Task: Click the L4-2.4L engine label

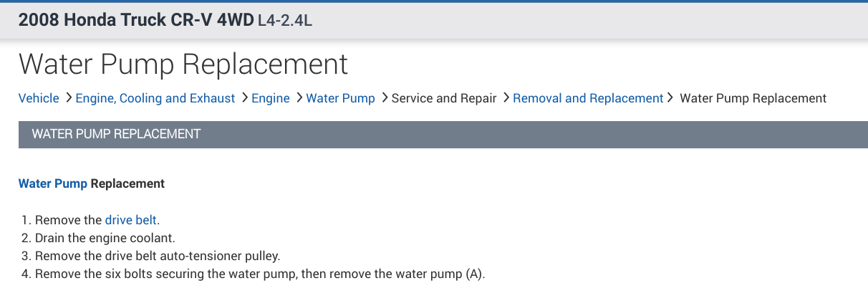Action: pos(284,20)
